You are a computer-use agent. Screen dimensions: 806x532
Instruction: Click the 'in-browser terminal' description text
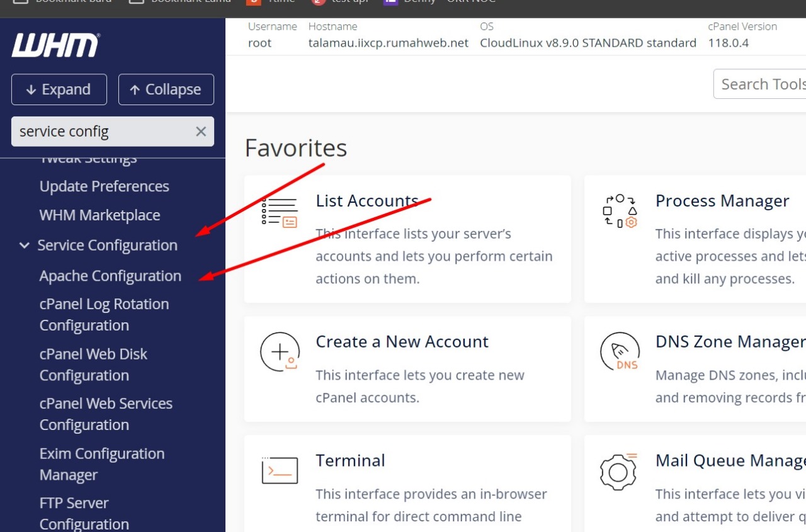(431, 506)
